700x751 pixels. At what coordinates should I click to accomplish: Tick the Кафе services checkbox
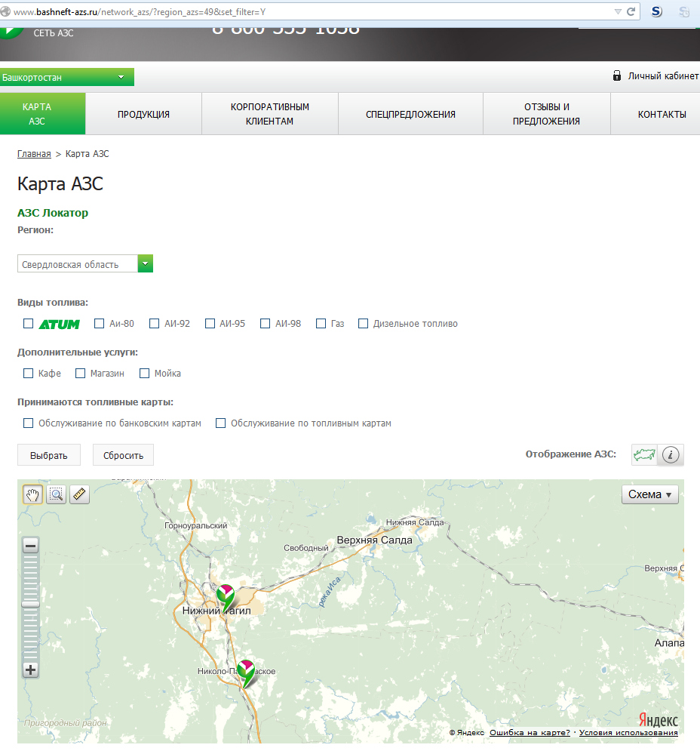29,374
